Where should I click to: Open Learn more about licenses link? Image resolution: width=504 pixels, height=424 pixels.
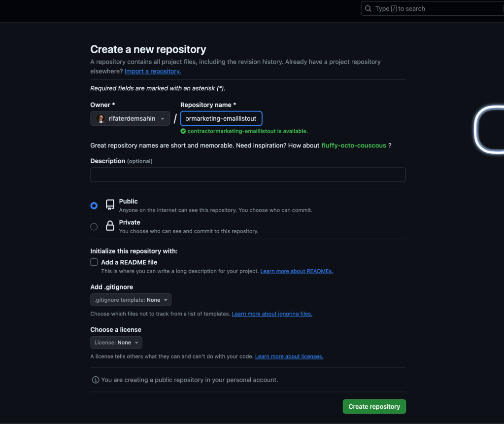click(x=289, y=356)
